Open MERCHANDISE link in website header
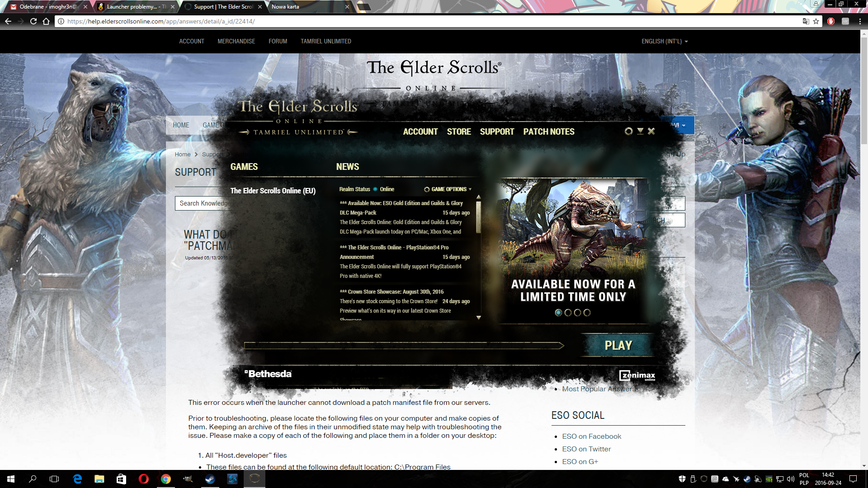This screenshot has width=868, height=488. pos(236,41)
